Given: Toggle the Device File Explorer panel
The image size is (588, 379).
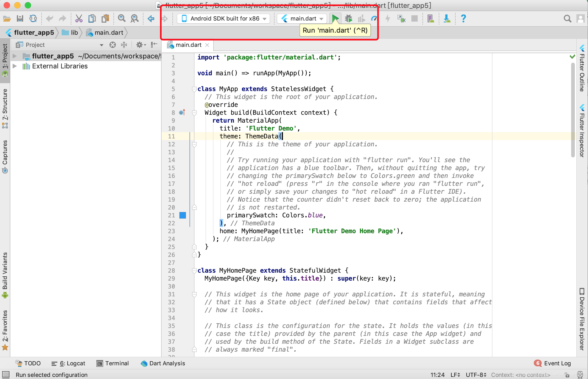Looking at the screenshot, I should (x=582, y=320).
